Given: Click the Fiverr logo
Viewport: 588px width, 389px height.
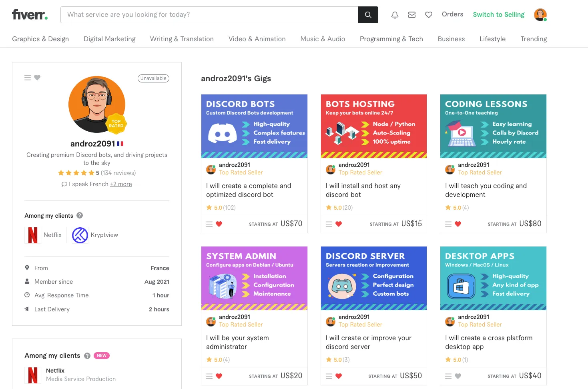Looking at the screenshot, I should (x=30, y=15).
